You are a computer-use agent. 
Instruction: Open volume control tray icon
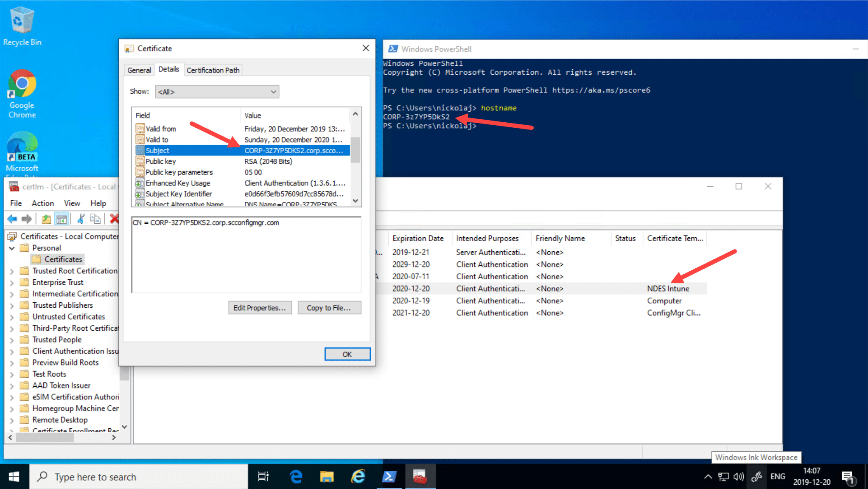pos(739,477)
